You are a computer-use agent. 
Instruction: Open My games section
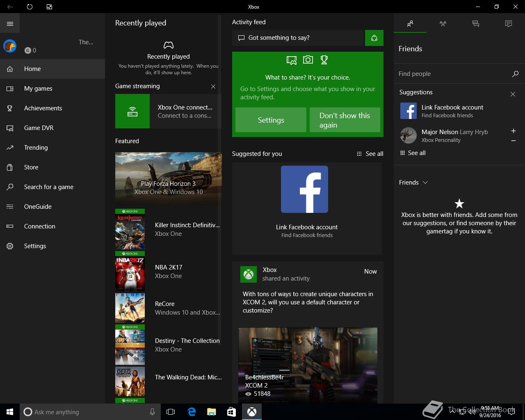tap(52, 89)
